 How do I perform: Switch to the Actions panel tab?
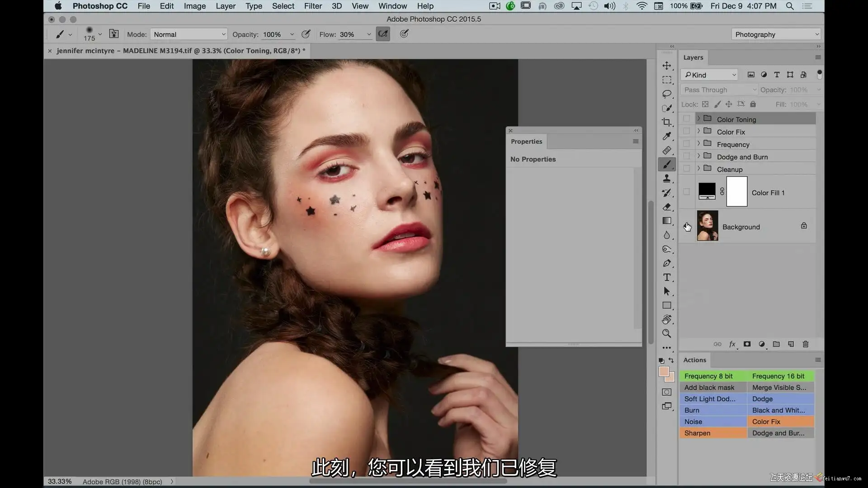point(694,360)
